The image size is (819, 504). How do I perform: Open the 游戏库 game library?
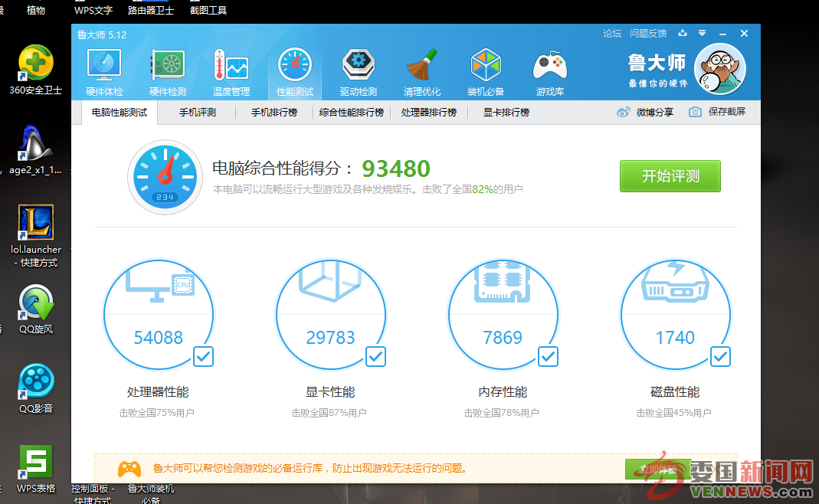click(549, 73)
